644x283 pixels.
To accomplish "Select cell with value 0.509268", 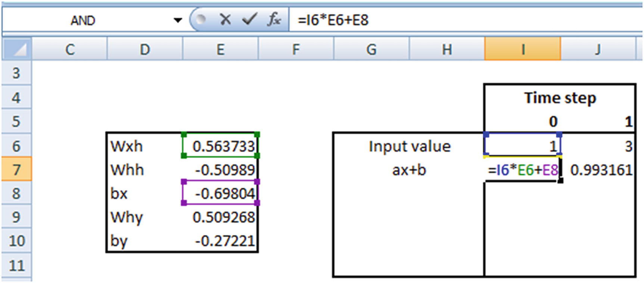I will 220,217.
